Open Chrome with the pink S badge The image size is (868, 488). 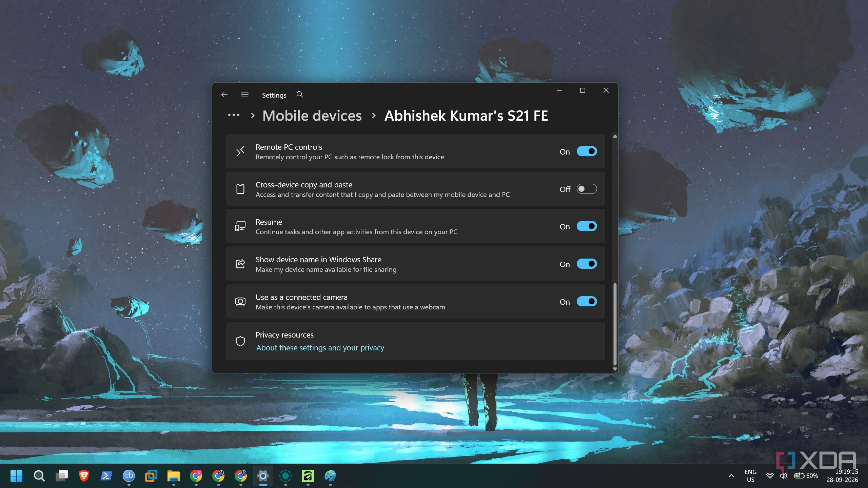click(x=196, y=476)
